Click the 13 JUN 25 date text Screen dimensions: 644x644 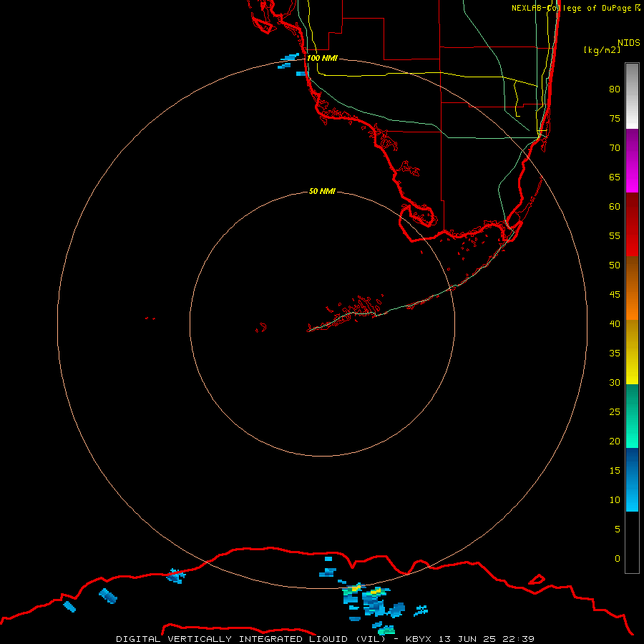tap(468, 639)
